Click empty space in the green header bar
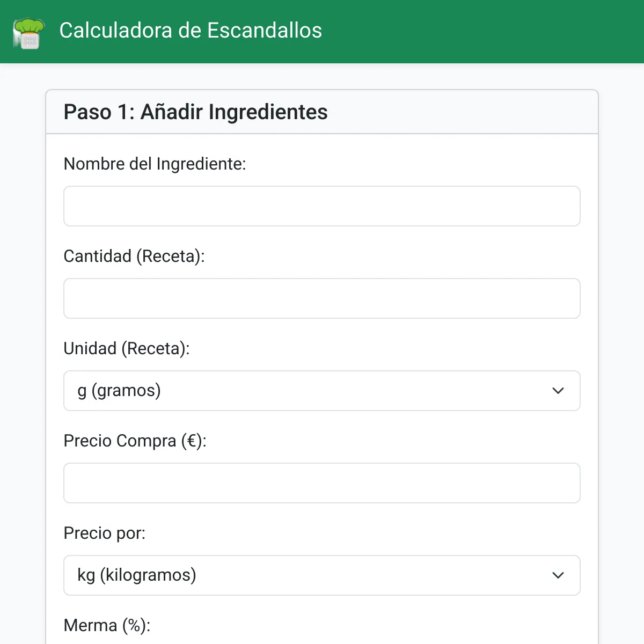Screen dimensions: 644x644 pos(483,31)
